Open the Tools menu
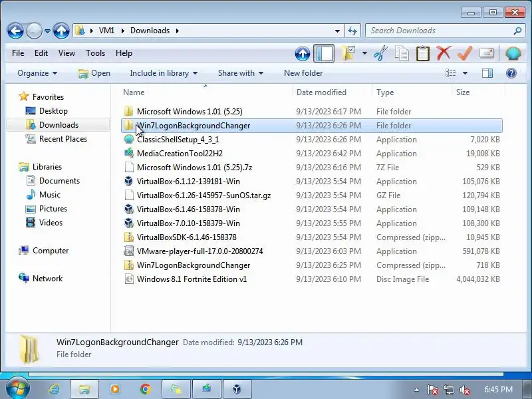Image resolution: width=532 pixels, height=399 pixels. coord(95,53)
